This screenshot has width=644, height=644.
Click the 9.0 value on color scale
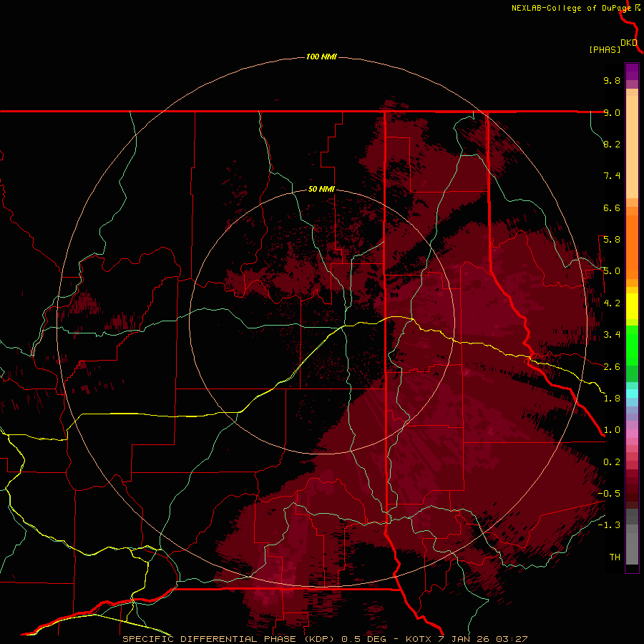coord(612,112)
